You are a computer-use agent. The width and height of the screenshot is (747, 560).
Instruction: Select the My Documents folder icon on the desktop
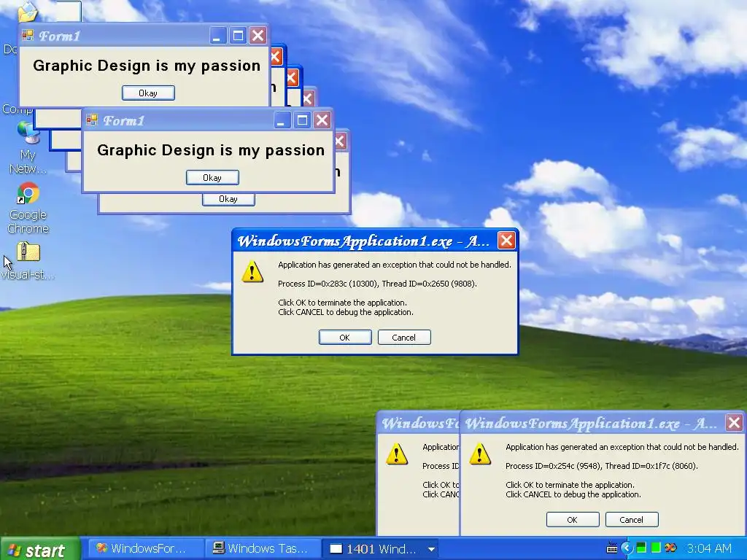pos(28,12)
